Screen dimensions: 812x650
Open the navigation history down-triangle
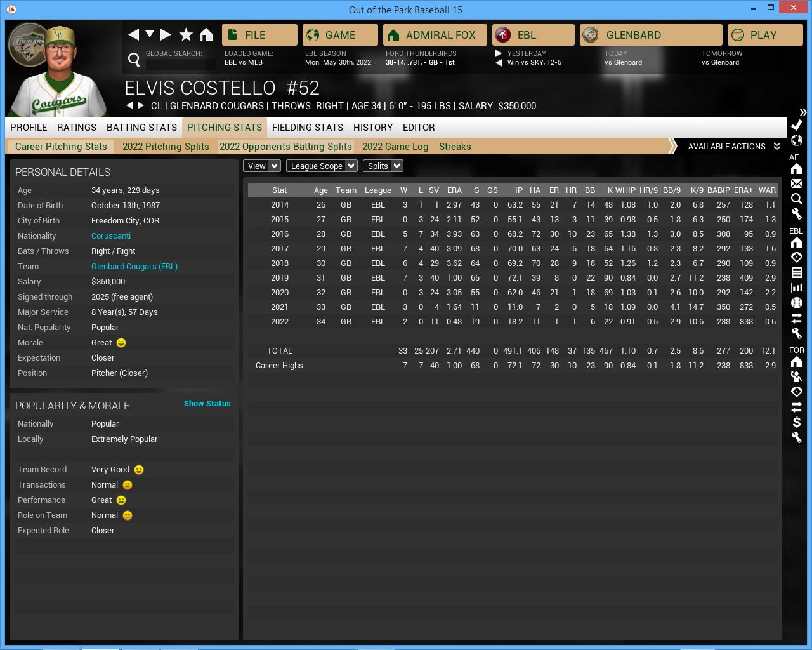click(150, 34)
